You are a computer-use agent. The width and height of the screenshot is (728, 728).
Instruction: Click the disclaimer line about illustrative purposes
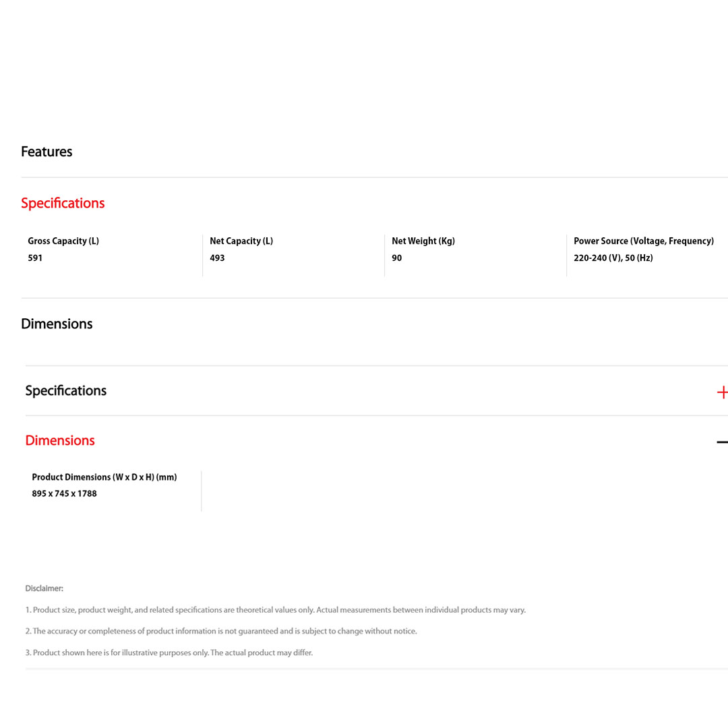coord(169,653)
